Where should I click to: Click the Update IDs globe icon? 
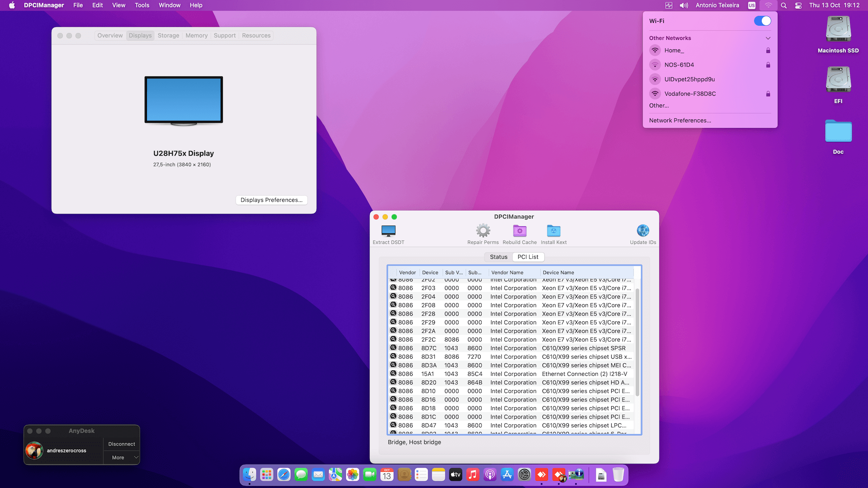642,231
